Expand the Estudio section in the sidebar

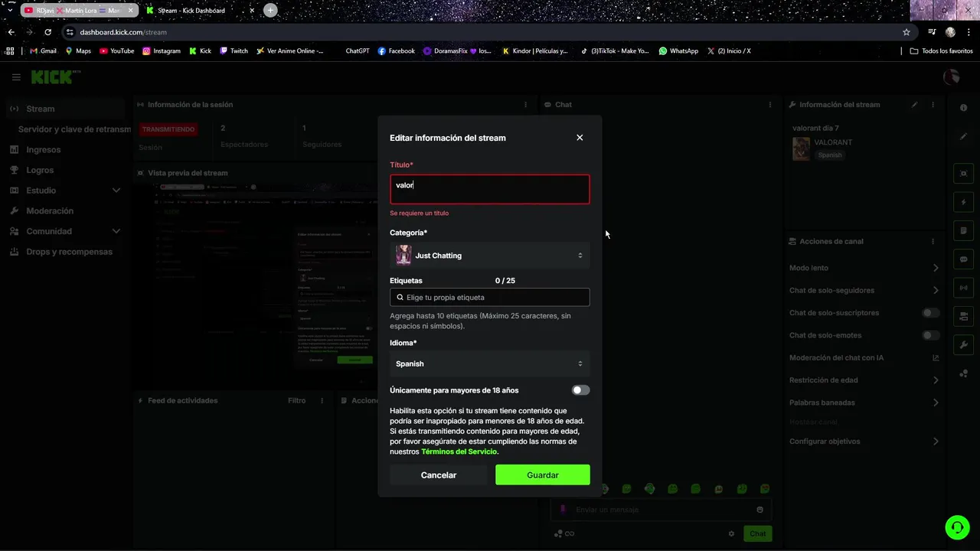pos(116,191)
